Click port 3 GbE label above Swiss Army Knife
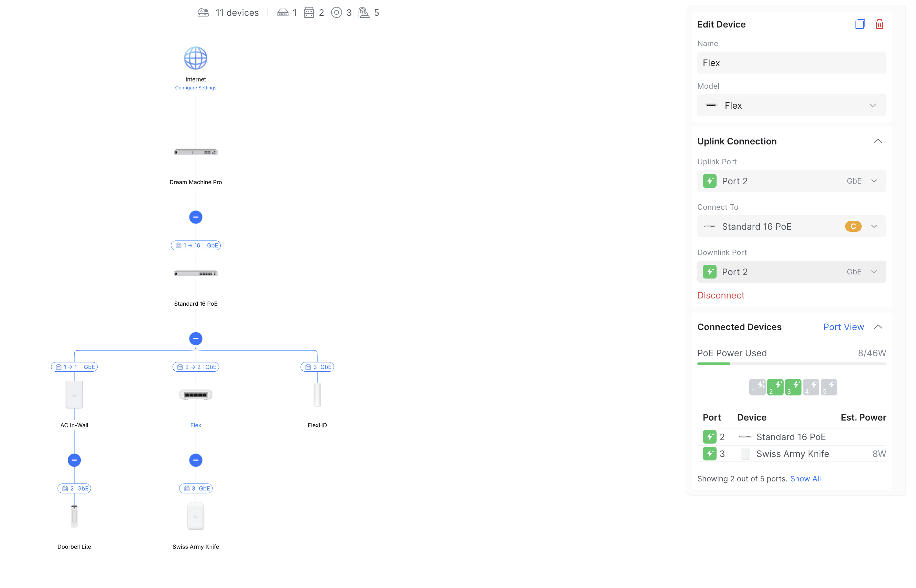The height and width of the screenshot is (588, 916). (196, 488)
